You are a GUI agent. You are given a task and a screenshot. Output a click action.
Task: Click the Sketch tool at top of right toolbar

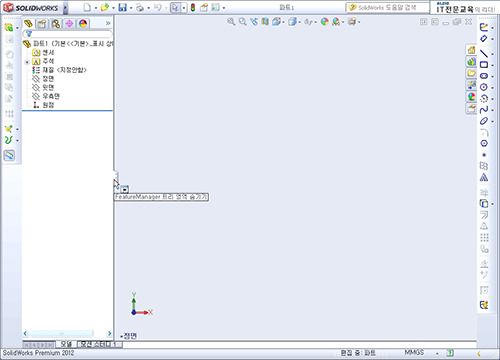(484, 27)
